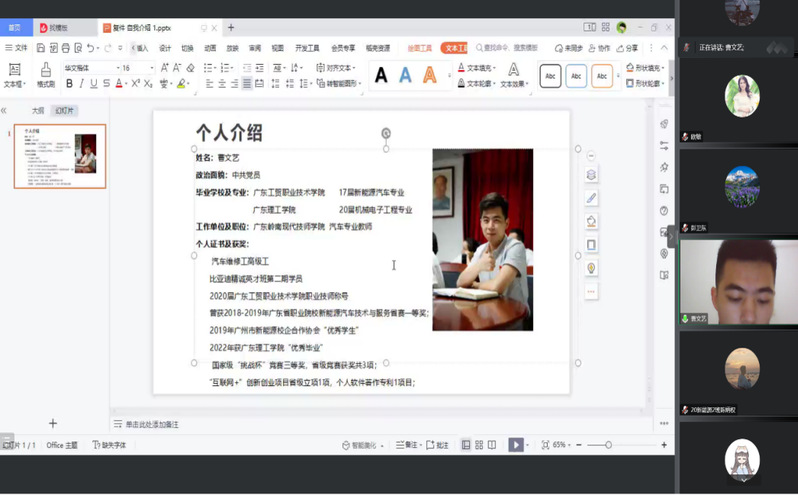The height and width of the screenshot is (495, 798).
Task: Apply bold formatting to text
Action: (x=69, y=84)
